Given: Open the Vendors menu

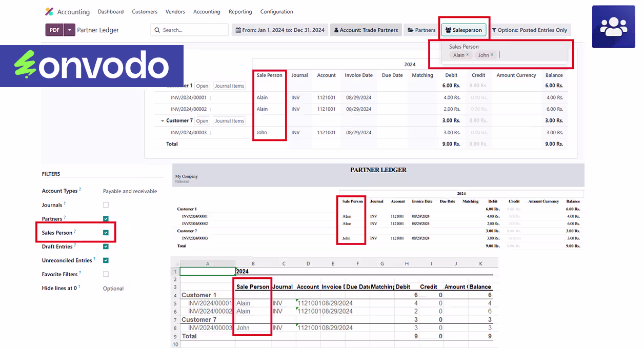Looking at the screenshot, I should tap(175, 12).
